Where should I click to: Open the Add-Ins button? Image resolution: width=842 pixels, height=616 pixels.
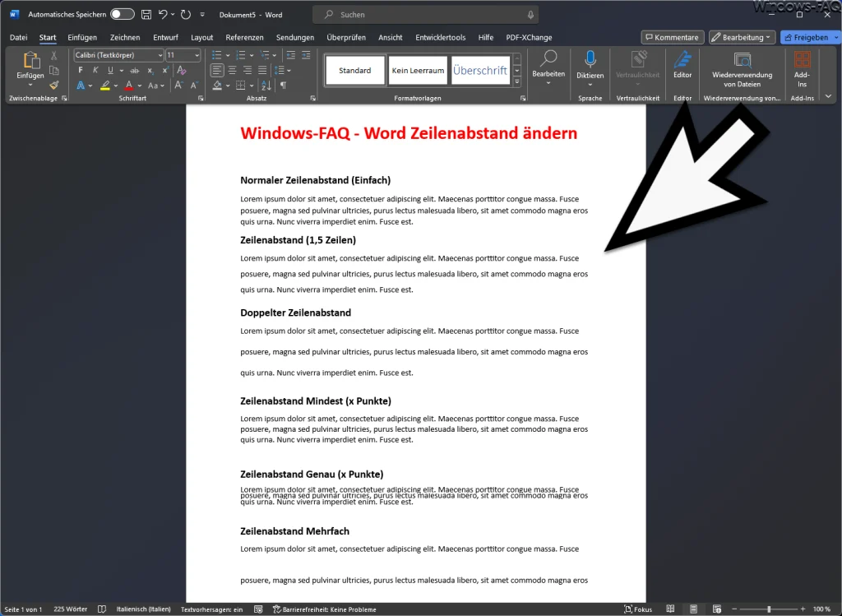(x=802, y=69)
